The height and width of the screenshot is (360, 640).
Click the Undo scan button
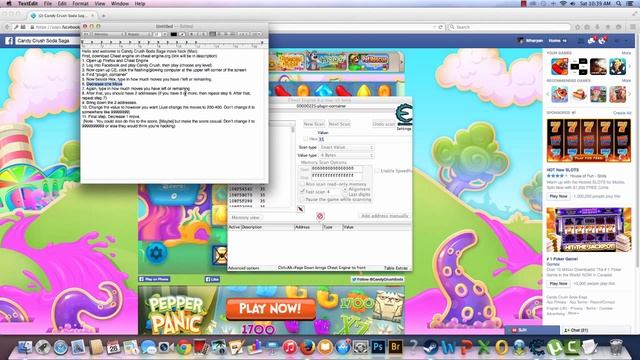(384, 124)
